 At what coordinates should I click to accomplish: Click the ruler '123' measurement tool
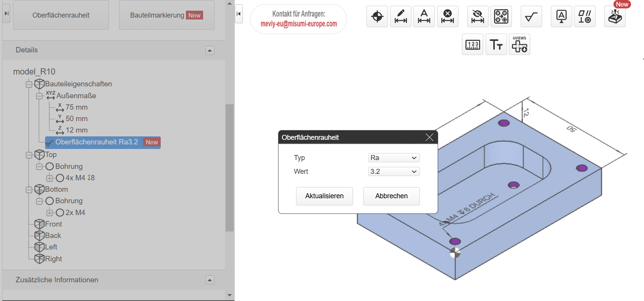(473, 44)
